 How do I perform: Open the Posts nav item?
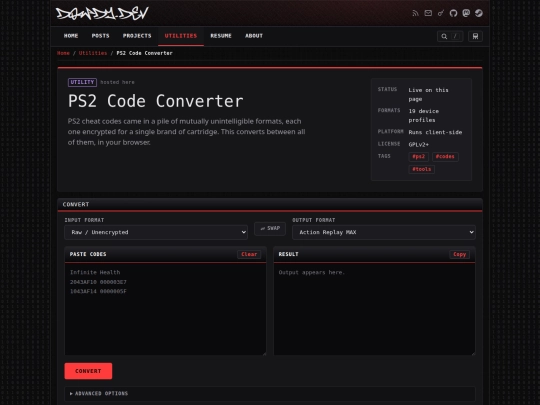tap(101, 36)
